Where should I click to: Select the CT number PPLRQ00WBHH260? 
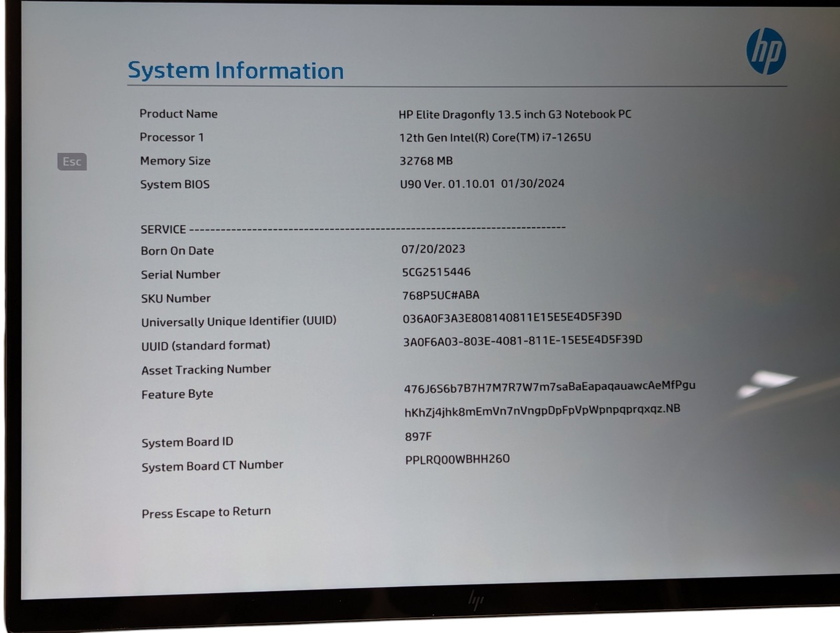[458, 459]
